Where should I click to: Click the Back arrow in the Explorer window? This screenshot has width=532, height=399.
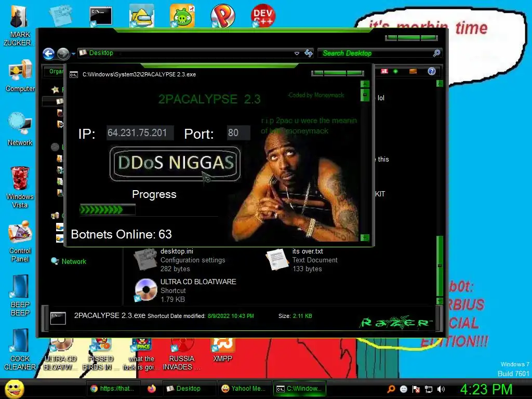(x=48, y=54)
